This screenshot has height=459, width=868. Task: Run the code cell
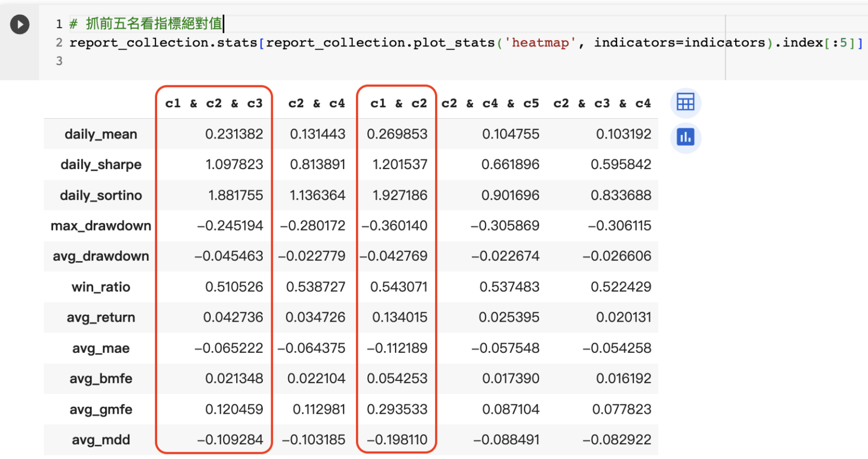[20, 25]
